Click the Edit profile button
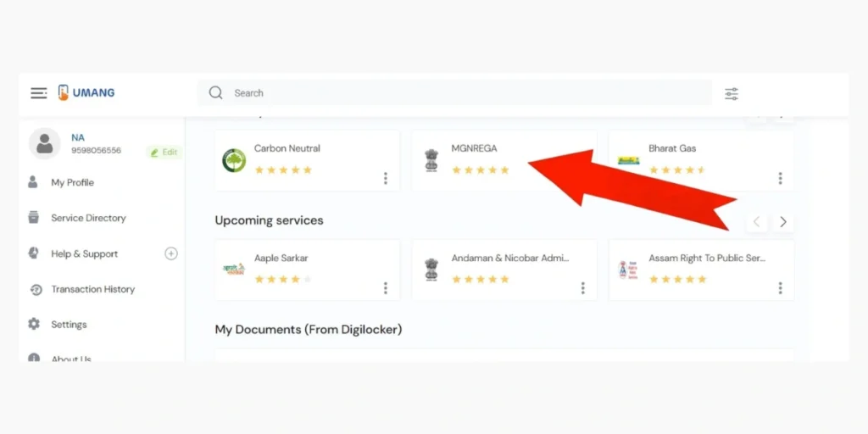 (164, 153)
